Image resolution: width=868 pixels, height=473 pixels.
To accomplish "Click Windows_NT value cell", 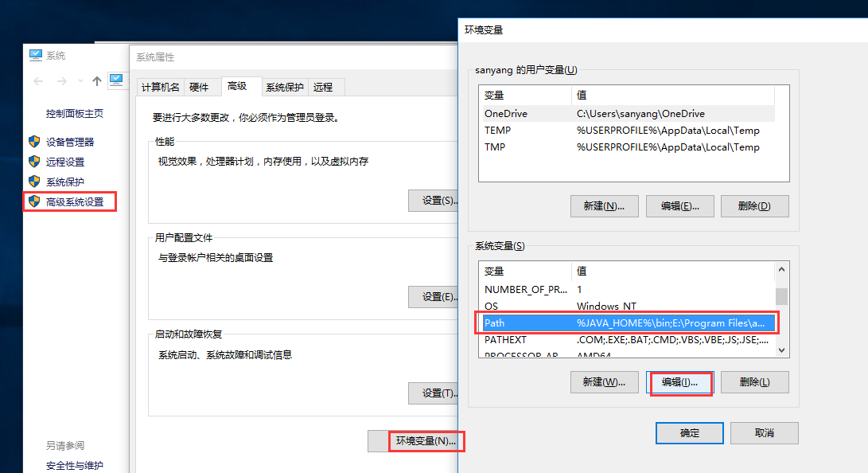I will (607, 307).
